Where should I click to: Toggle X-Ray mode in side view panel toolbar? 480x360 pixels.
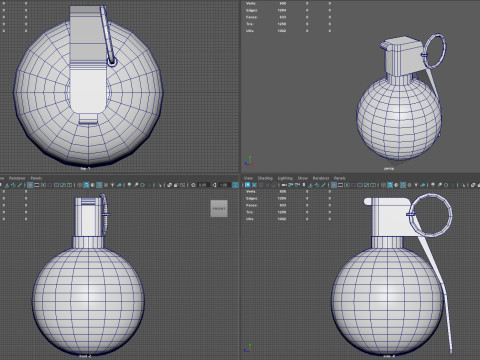click(473, 185)
